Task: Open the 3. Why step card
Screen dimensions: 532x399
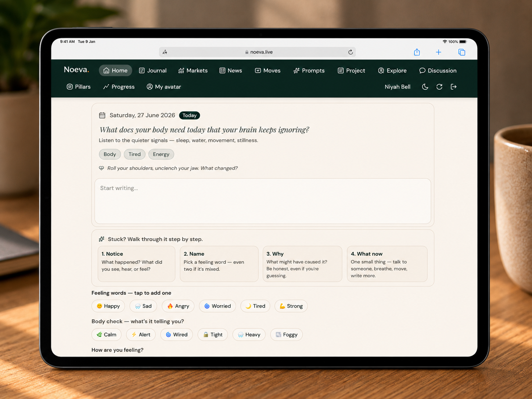Action: (302, 264)
